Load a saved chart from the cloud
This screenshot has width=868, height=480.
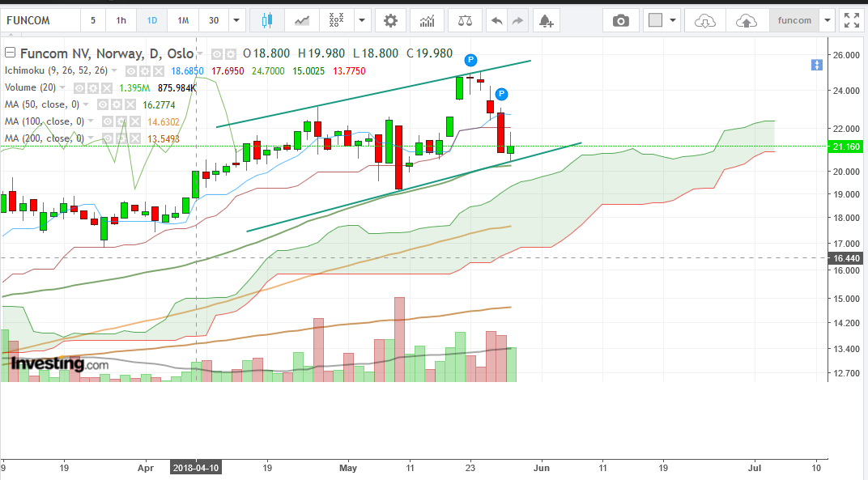[704, 20]
